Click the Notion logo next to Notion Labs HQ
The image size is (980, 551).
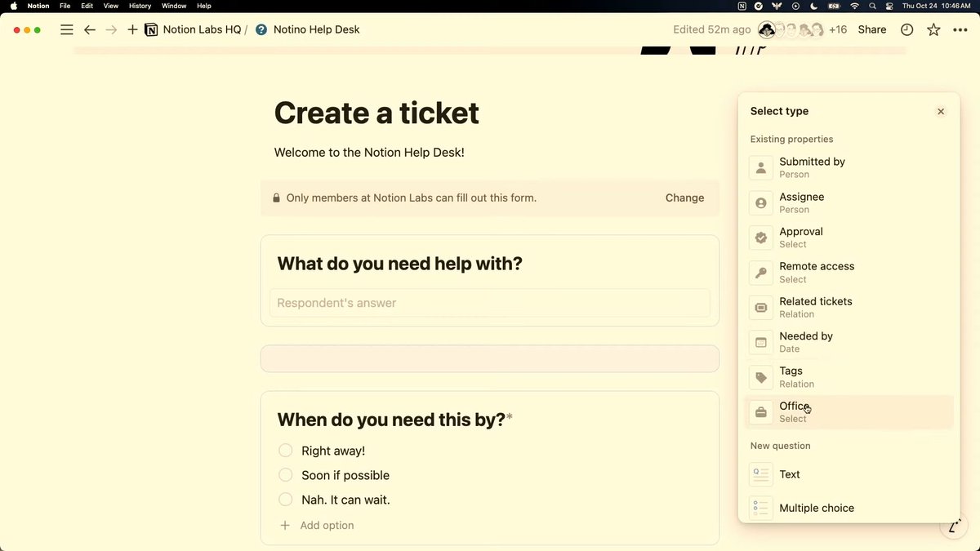pos(151,29)
